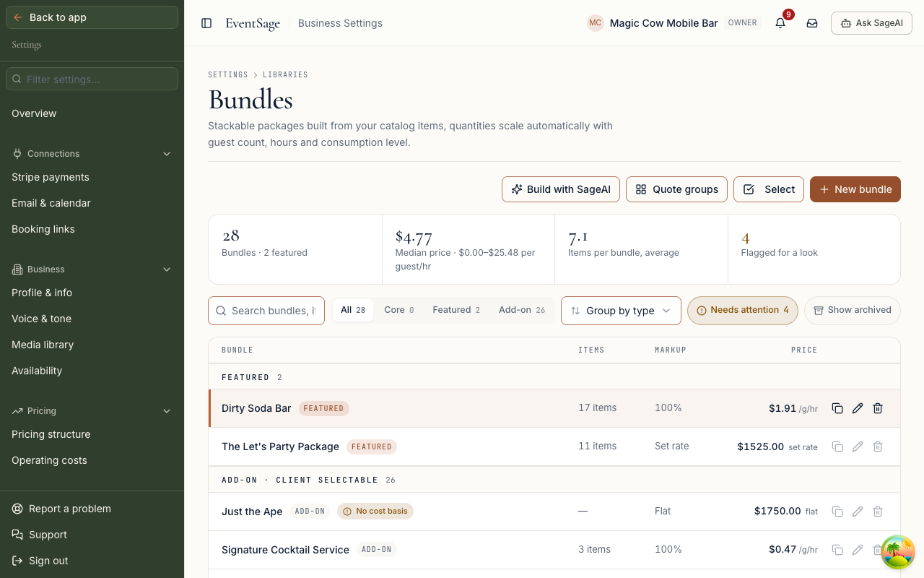Screen dimensions: 924x578
Task: Toggle the Needs attention filter
Action: pyautogui.click(x=743, y=310)
